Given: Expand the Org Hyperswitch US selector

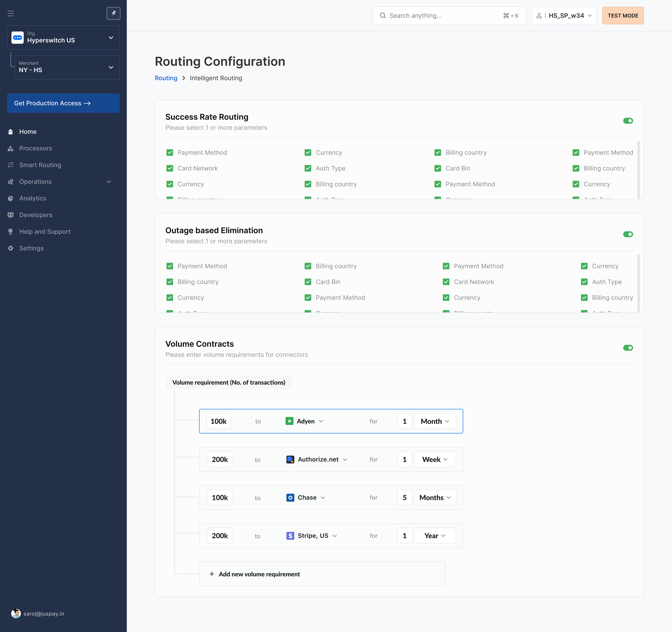Looking at the screenshot, I should click(63, 38).
